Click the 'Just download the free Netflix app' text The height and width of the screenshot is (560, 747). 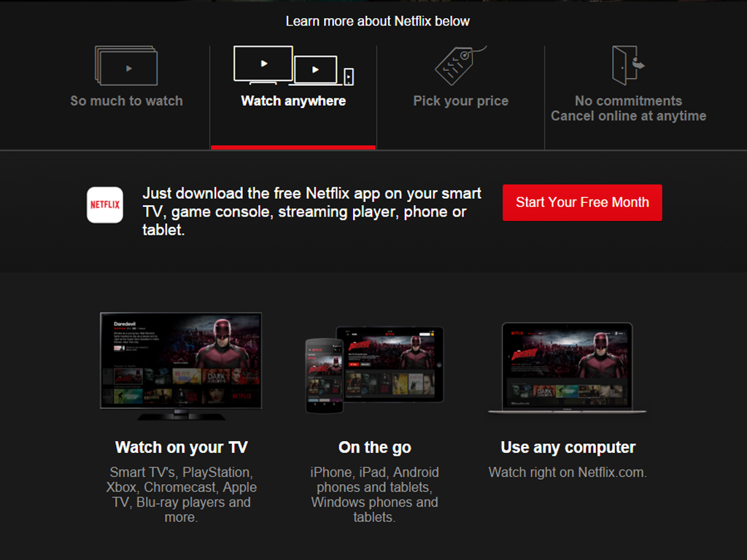(x=312, y=211)
